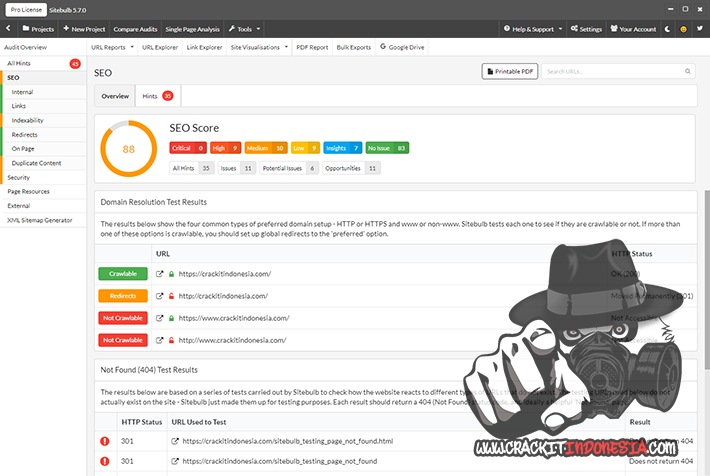This screenshot has width=710, height=476.
Task: Select Indexability in the sidebar
Action: click(x=28, y=120)
